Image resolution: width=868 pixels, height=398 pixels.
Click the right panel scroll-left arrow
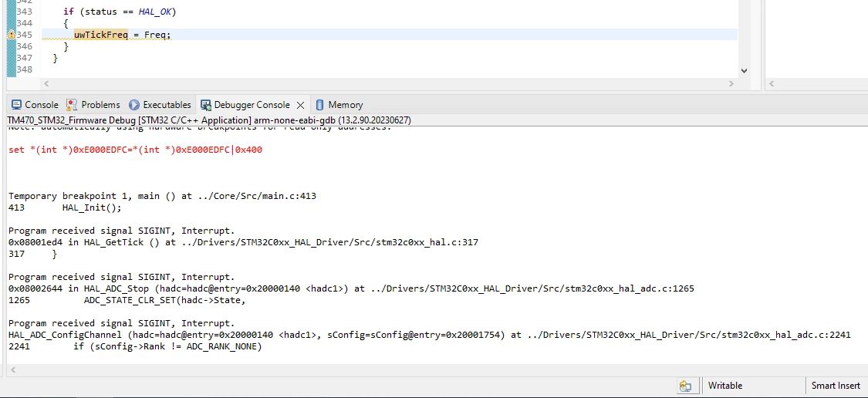pos(772,83)
